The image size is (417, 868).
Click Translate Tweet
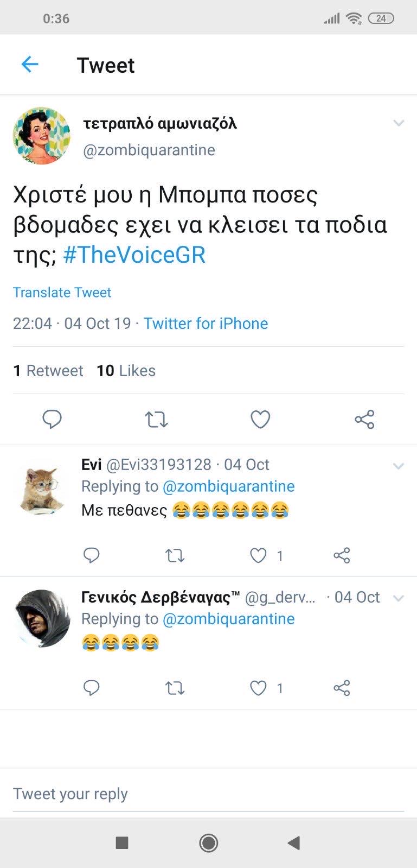coord(62,293)
